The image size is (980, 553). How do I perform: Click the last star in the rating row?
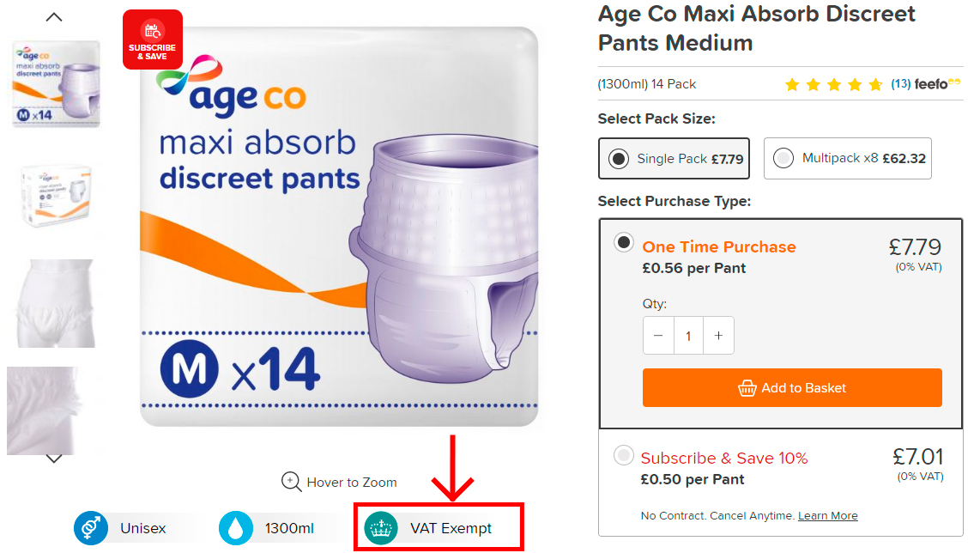pyautogui.click(x=874, y=84)
